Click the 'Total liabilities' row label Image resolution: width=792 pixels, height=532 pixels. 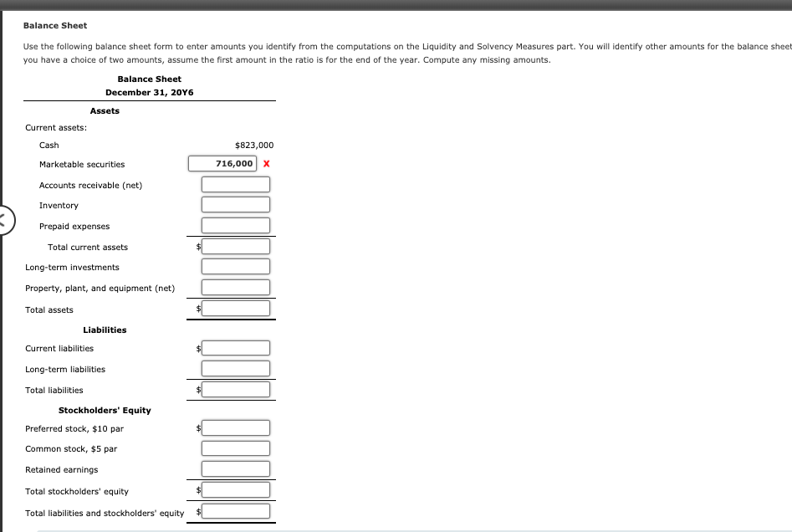coord(54,391)
